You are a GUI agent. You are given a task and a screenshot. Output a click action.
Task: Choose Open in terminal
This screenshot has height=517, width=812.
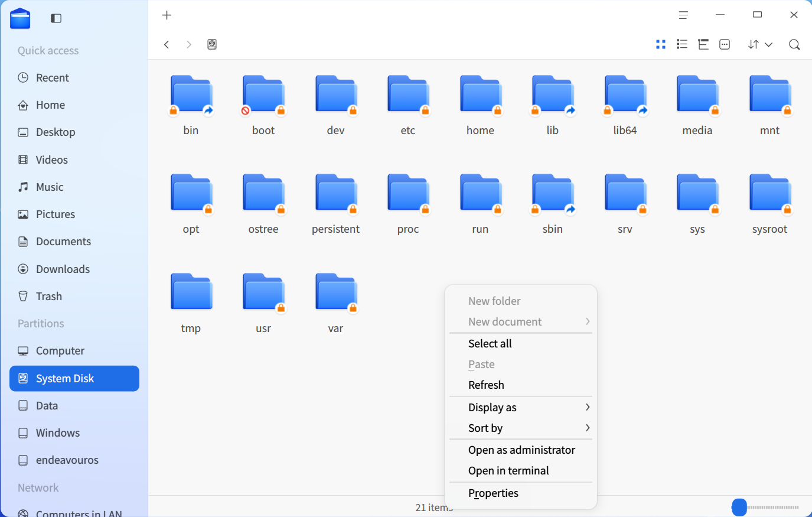pos(521,470)
